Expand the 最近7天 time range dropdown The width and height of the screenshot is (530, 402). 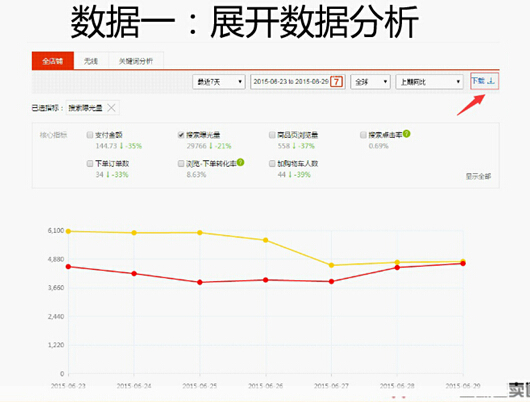219,82
